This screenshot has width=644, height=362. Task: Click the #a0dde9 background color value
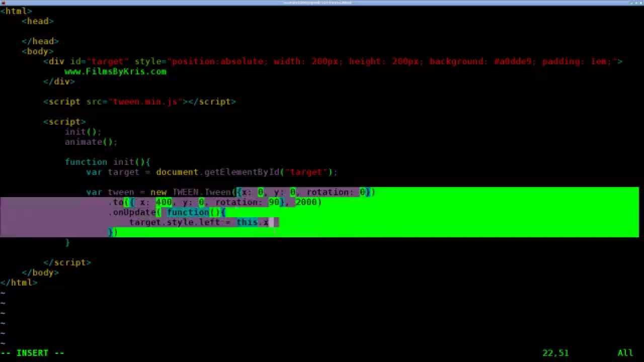pyautogui.click(x=512, y=61)
